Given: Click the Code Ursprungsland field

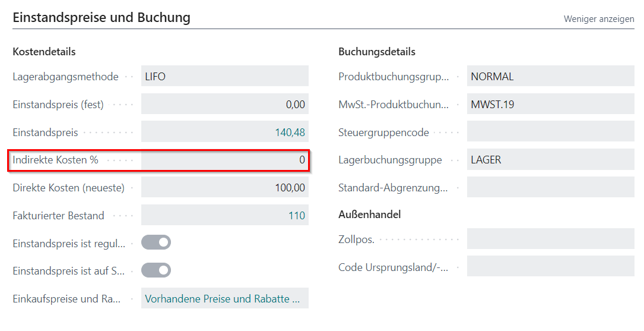Looking at the screenshot, I should [x=550, y=267].
